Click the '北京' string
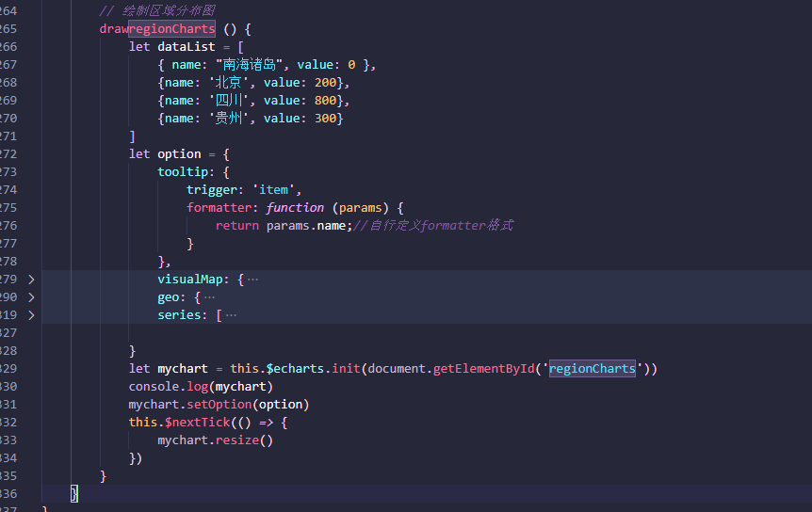Image resolution: width=812 pixels, height=512 pixels. (228, 83)
